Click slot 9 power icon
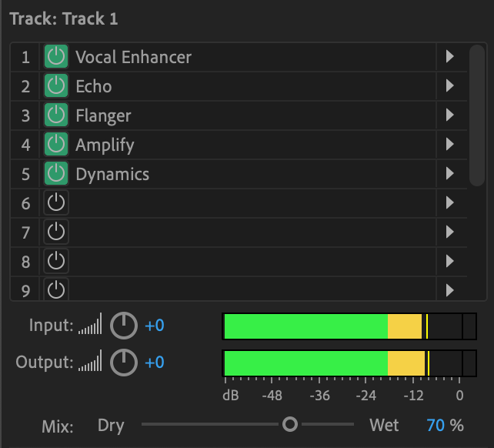Image resolution: width=494 pixels, height=448 pixels. tap(56, 289)
